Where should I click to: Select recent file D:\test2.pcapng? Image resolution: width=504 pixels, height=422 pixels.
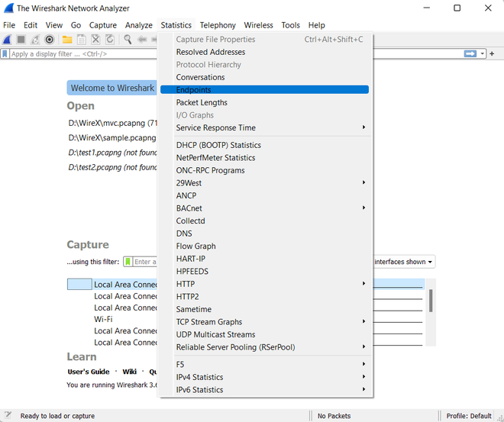(112, 167)
